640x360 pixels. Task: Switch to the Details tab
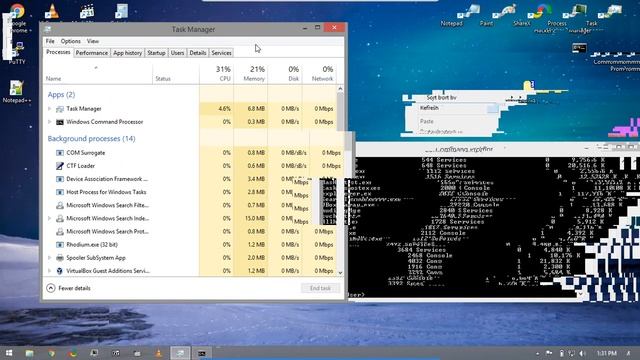pyautogui.click(x=198, y=53)
